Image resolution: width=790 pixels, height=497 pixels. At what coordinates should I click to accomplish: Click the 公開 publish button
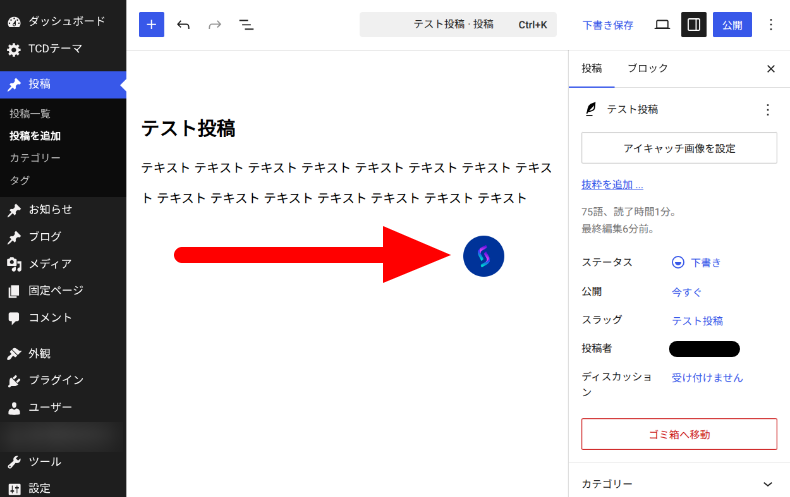732,25
